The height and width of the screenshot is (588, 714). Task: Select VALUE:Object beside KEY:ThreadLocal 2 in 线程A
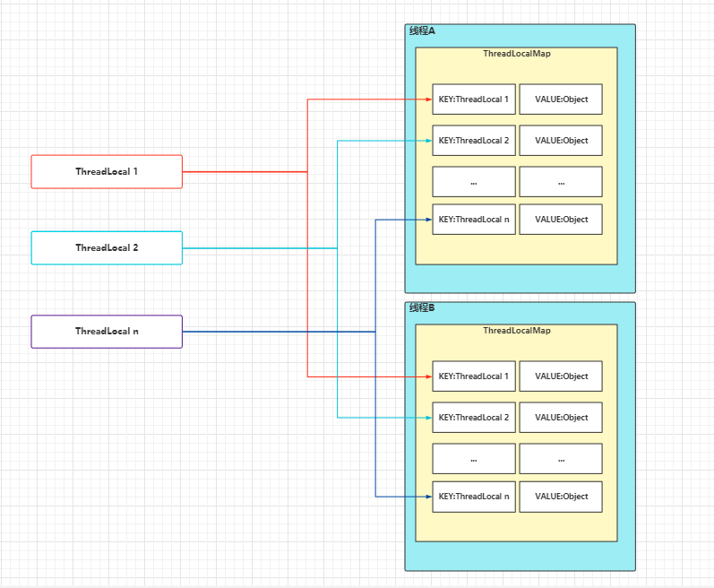coord(561,141)
